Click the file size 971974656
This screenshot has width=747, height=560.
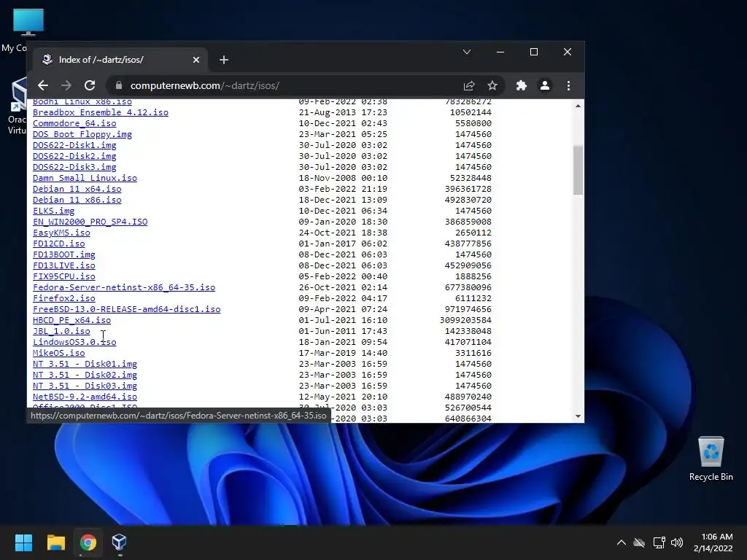coord(468,309)
